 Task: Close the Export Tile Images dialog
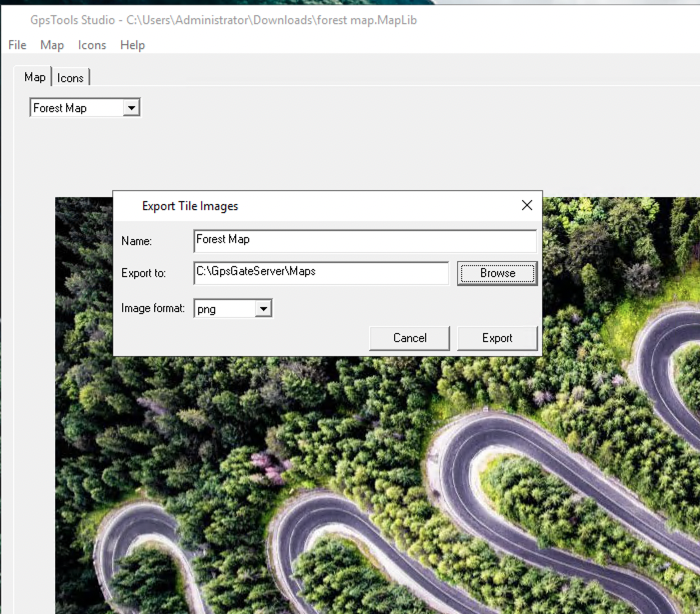(x=527, y=205)
